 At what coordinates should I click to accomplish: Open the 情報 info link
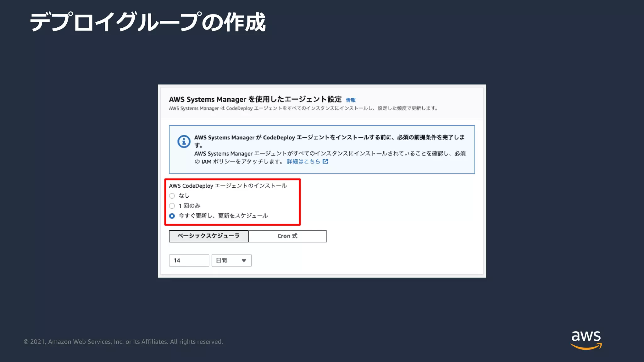point(351,100)
